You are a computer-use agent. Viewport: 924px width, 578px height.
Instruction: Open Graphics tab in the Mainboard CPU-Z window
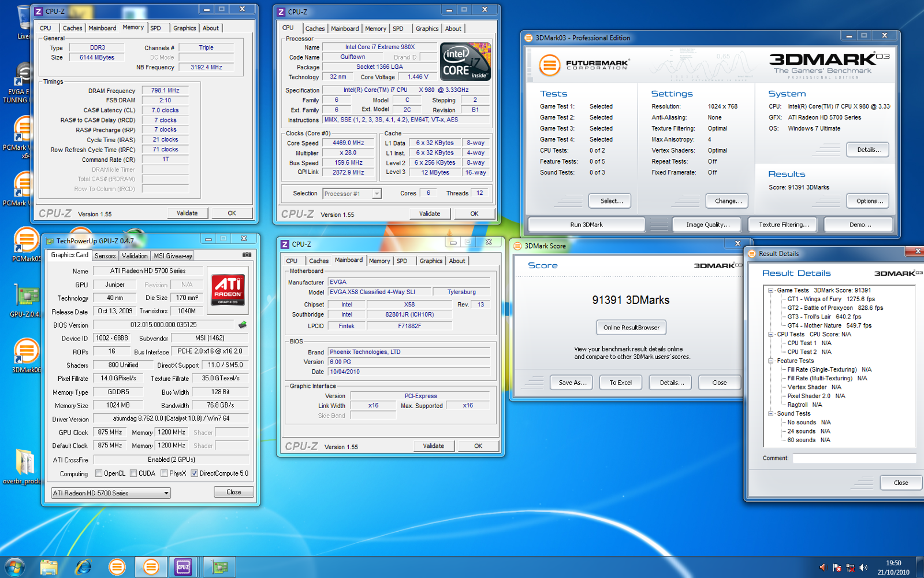[x=431, y=261]
